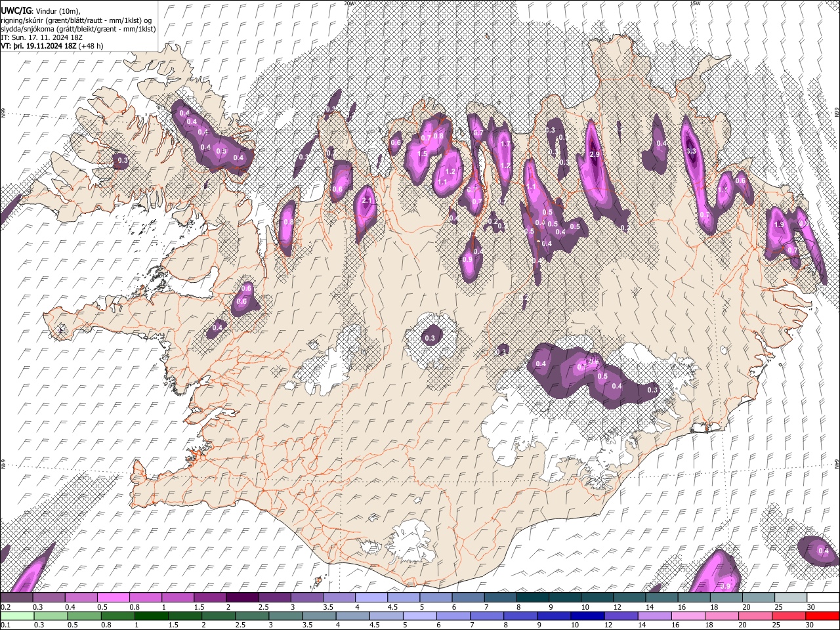Click the mauve swatch above top-row label 0.2
This screenshot has width=840, height=630.
pos(16,598)
